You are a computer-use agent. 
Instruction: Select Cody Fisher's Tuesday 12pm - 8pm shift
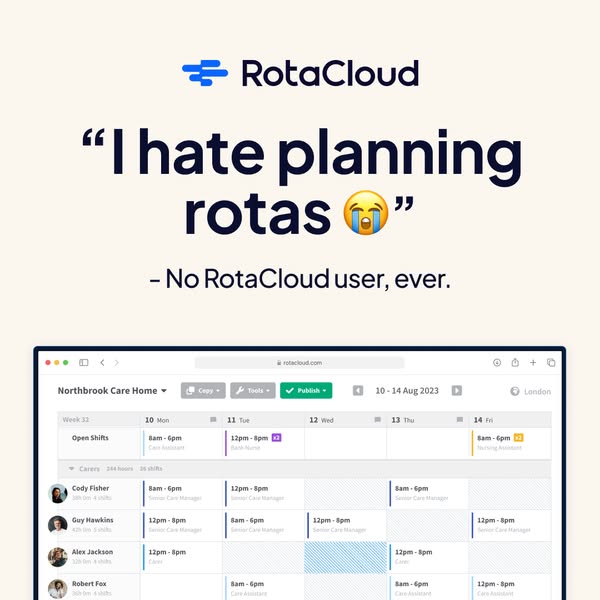pos(263,493)
